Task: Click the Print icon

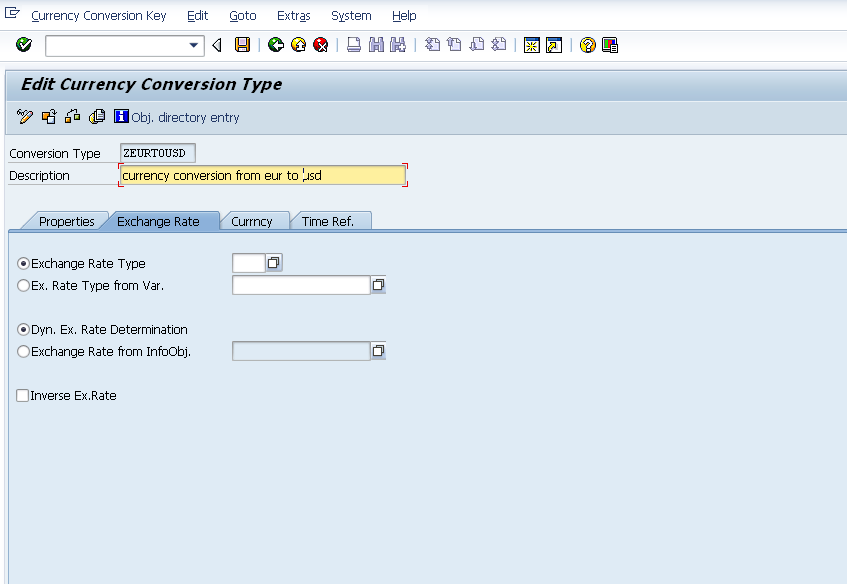Action: click(354, 45)
